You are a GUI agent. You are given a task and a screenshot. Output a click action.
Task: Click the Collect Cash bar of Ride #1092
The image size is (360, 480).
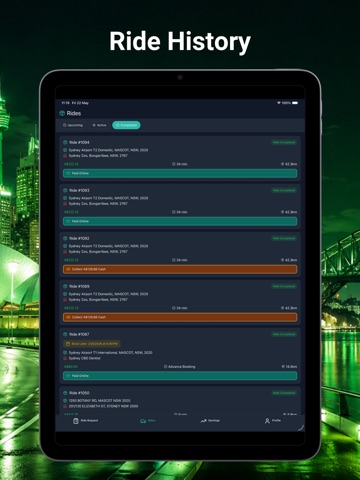pyautogui.click(x=180, y=269)
